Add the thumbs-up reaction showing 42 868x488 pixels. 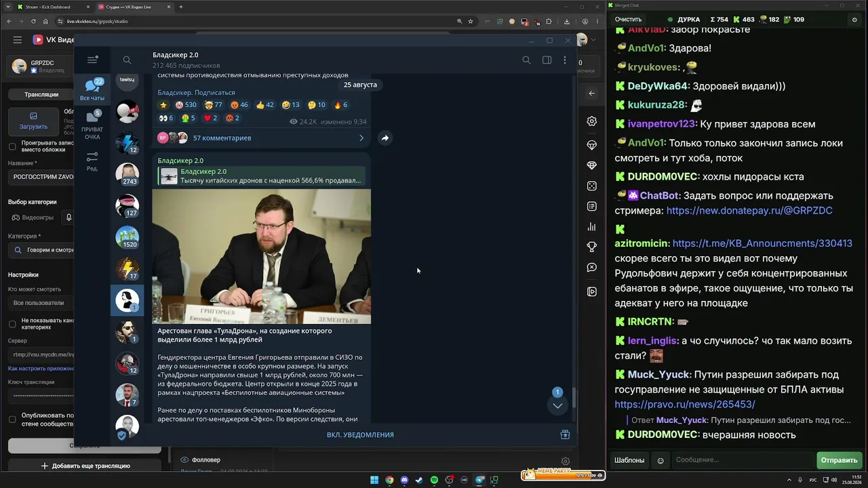[x=265, y=105]
